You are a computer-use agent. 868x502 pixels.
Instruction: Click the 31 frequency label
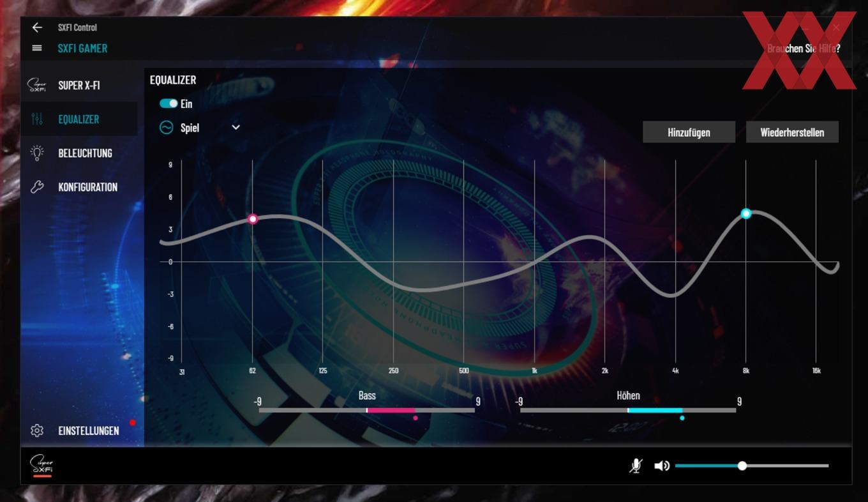coord(182,371)
